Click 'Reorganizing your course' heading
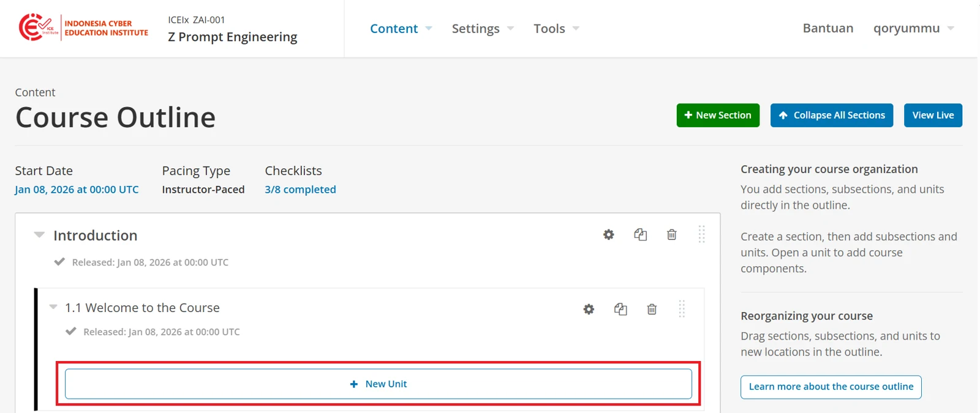Viewport: 980px width, 413px height. [x=807, y=316]
